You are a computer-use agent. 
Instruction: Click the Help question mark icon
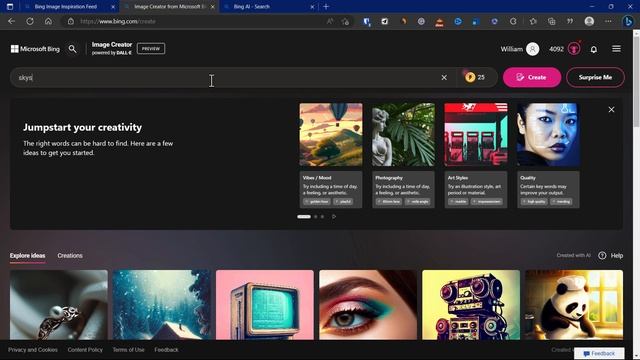[x=602, y=256]
